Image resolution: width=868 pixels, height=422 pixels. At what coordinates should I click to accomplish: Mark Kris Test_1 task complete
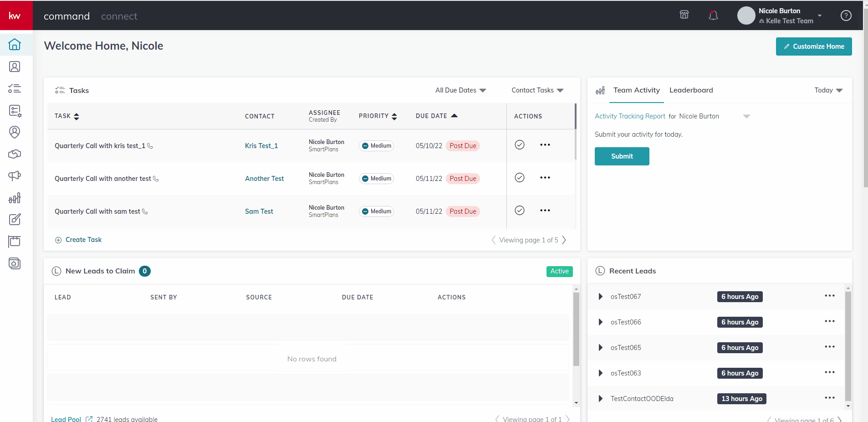click(x=520, y=145)
